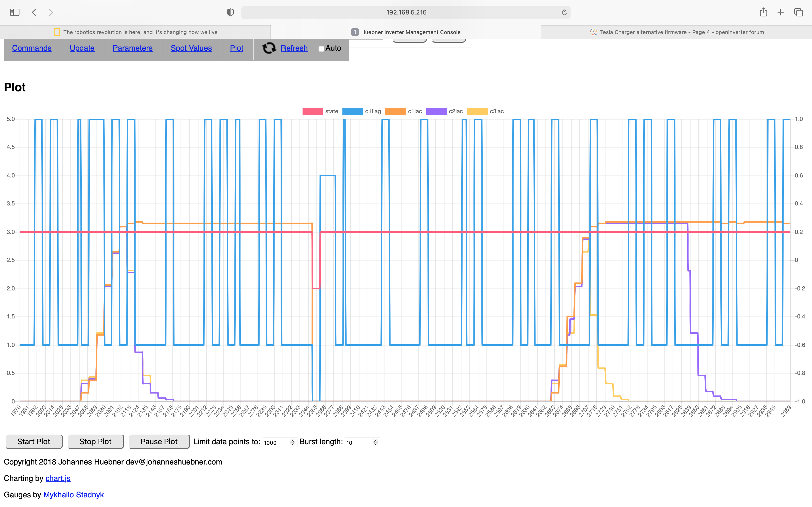The image size is (812, 507).
Task: Open the Spot Values menu item
Action: click(x=191, y=48)
